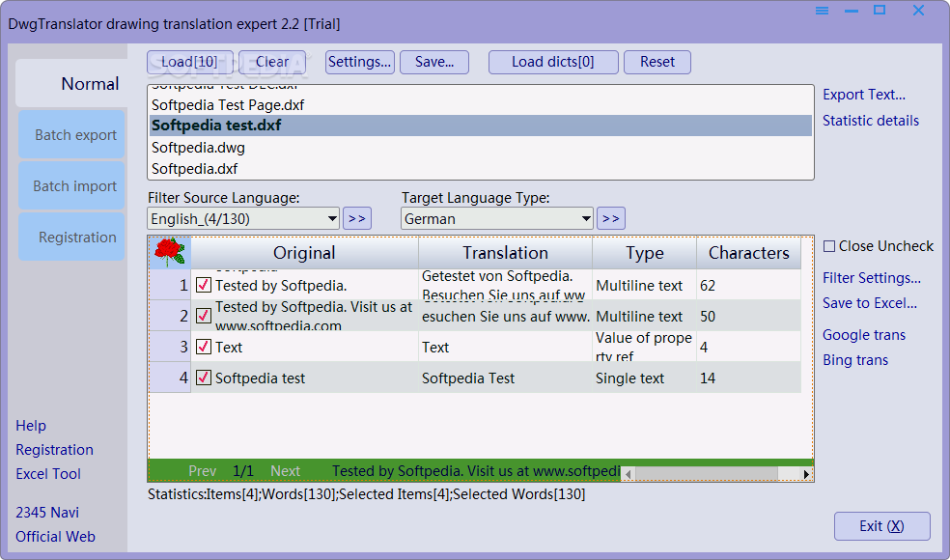Click the 'Softpedia Test' translation cell
Image resolution: width=950 pixels, height=560 pixels.
tap(505, 378)
